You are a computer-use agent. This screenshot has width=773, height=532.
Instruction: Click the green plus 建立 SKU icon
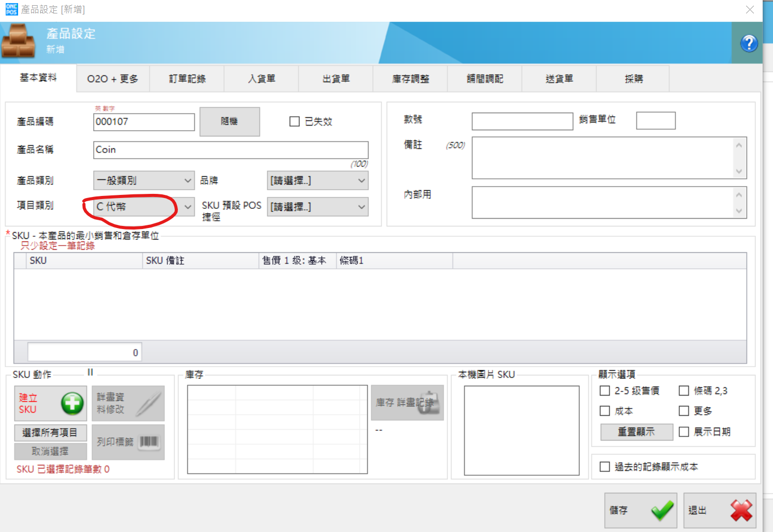72,403
